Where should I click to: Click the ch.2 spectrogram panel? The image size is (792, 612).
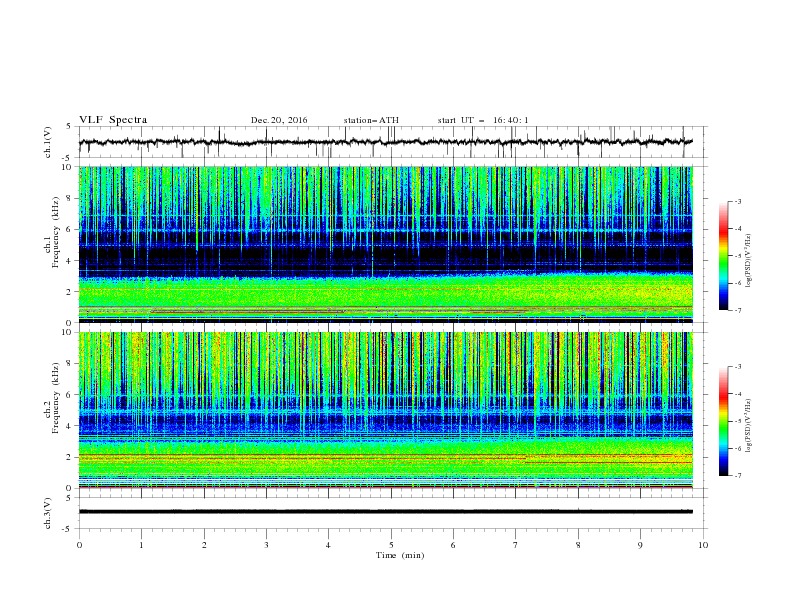pos(385,410)
